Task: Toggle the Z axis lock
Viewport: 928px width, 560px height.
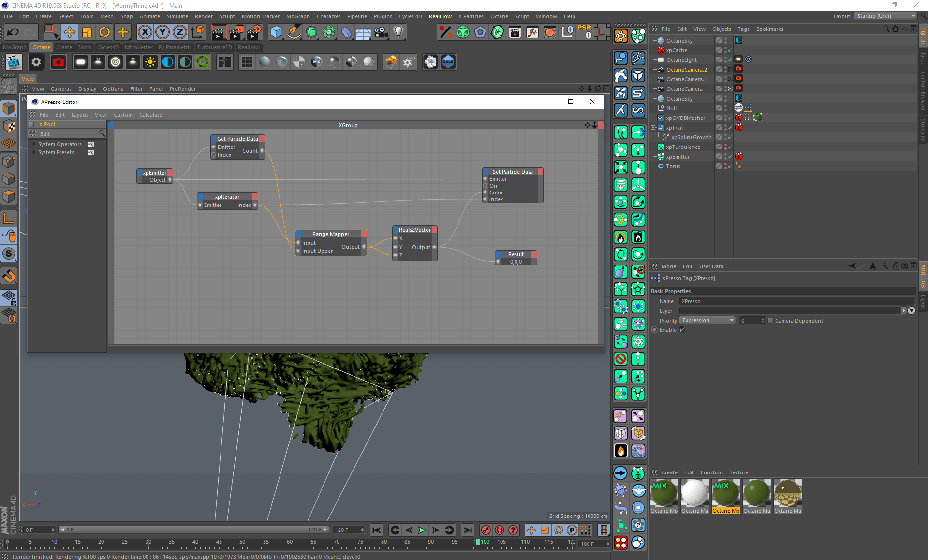Action: pos(180,32)
